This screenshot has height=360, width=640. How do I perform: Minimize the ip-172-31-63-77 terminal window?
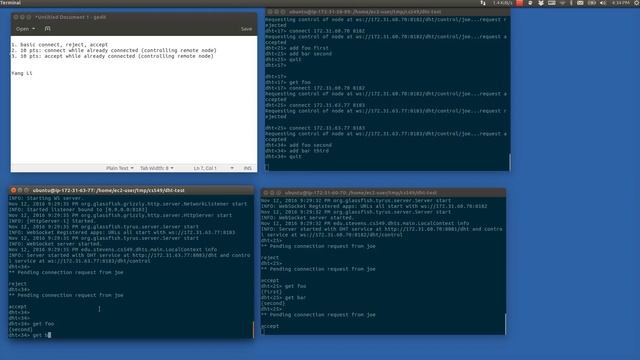pos(20,190)
